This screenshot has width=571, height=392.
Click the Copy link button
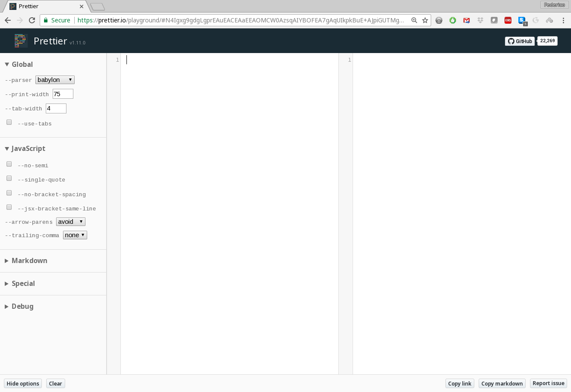460,383
